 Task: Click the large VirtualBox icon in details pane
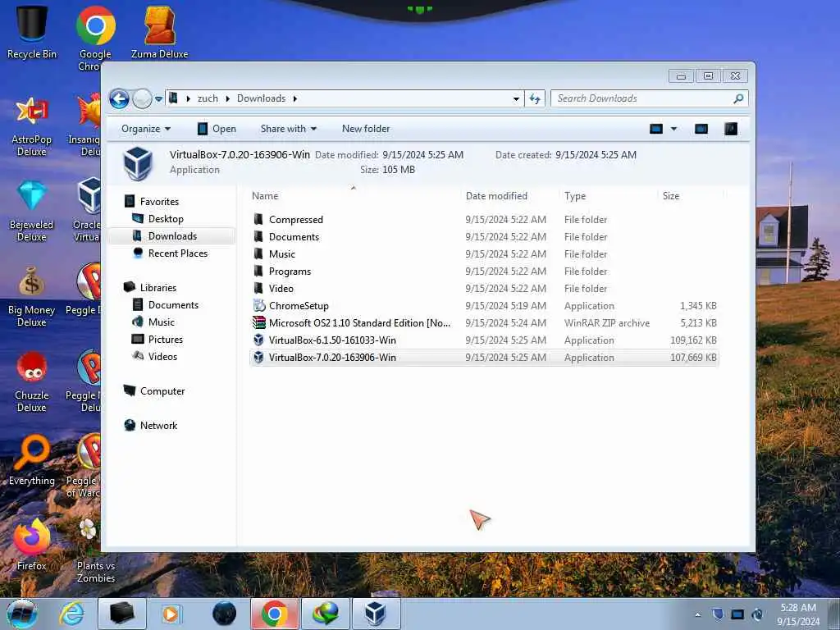click(x=138, y=162)
